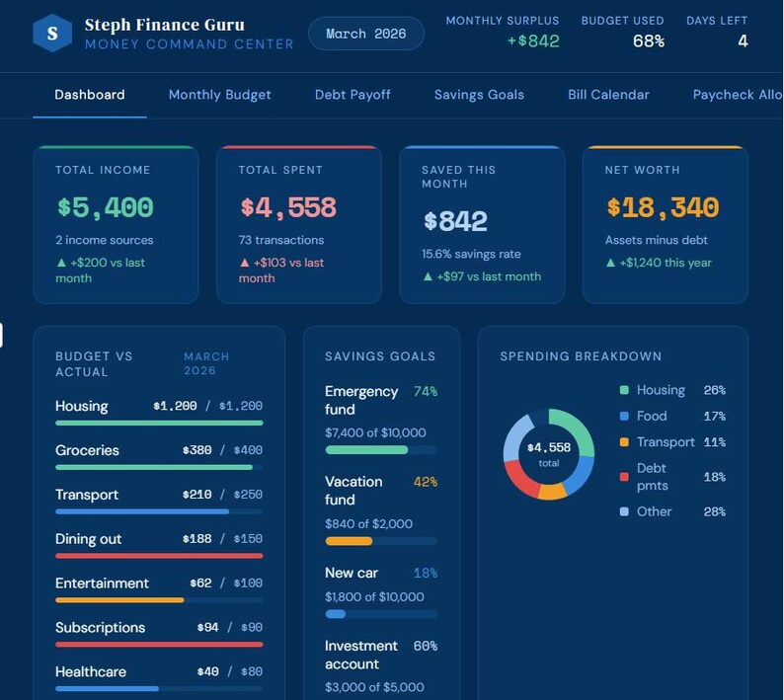
Task: Click the Investment account 60% label
Action: 426,646
